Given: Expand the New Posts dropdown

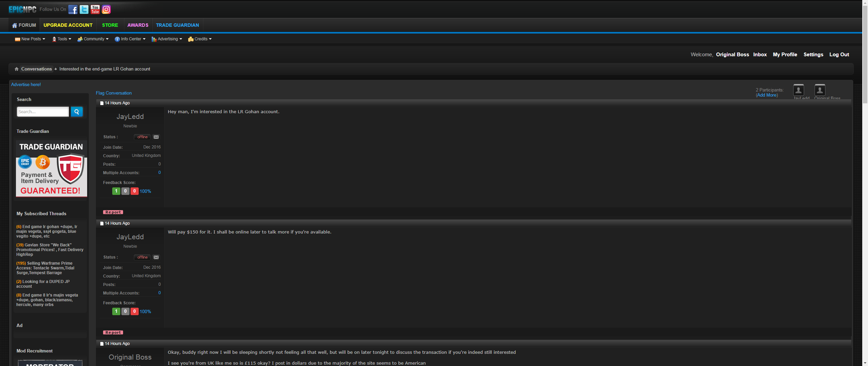Looking at the screenshot, I should click(30, 39).
